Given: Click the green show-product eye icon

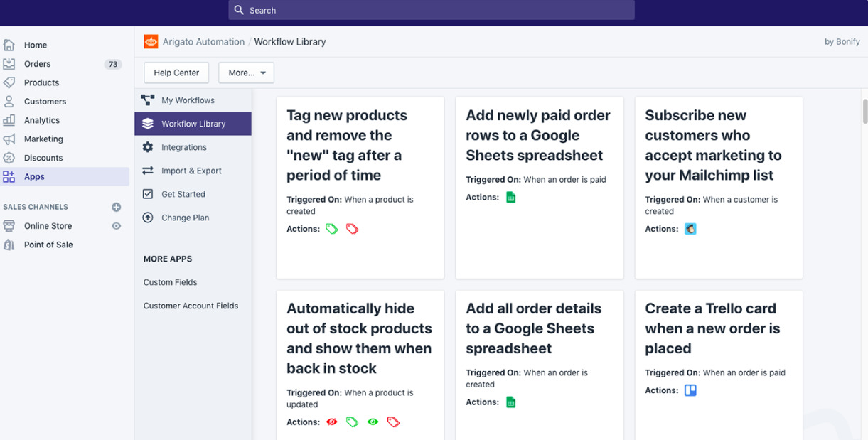Looking at the screenshot, I should click(x=373, y=422).
